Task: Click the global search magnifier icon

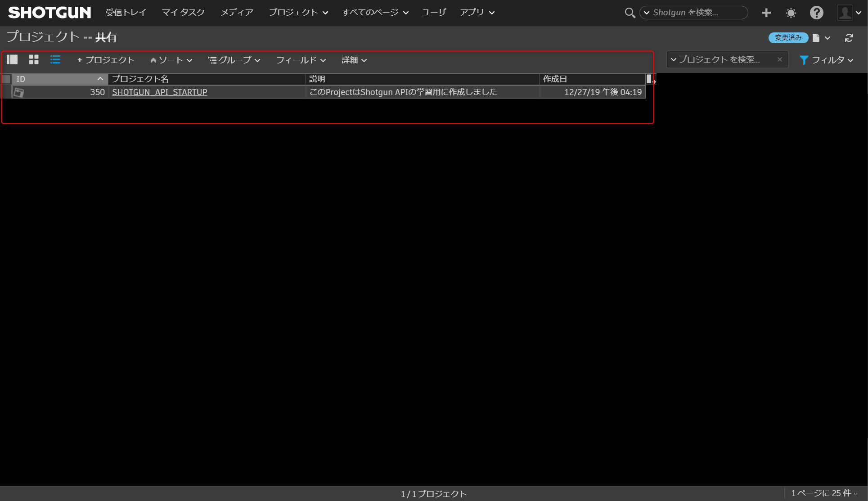Action: click(x=630, y=13)
